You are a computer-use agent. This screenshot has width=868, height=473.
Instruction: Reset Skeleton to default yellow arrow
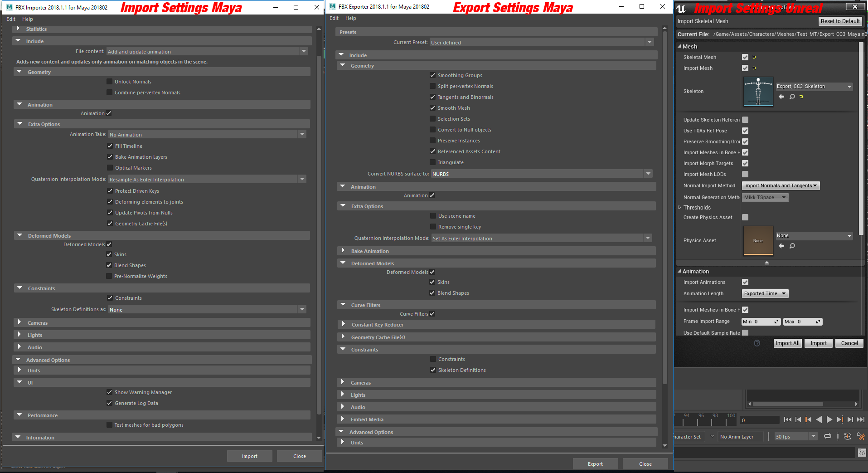tap(801, 97)
